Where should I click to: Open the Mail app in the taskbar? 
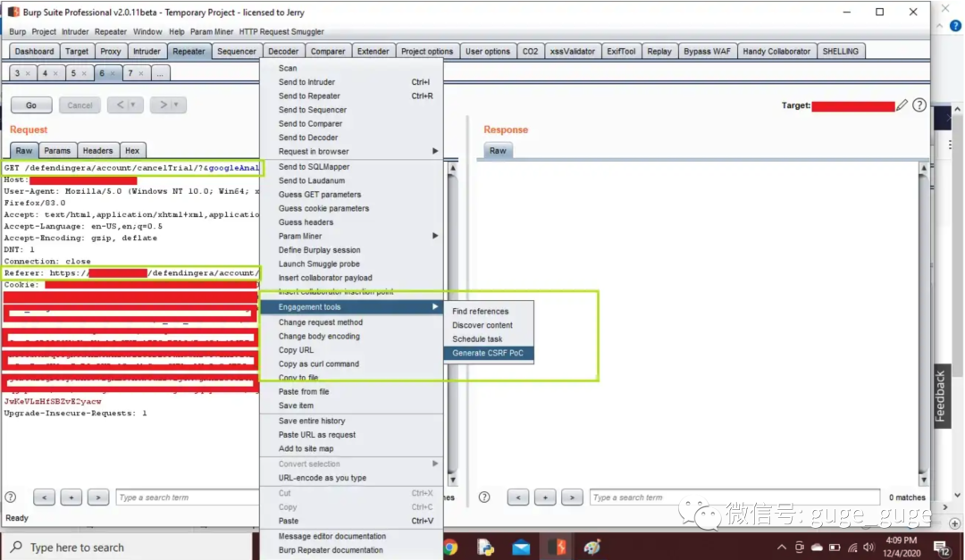[521, 547]
